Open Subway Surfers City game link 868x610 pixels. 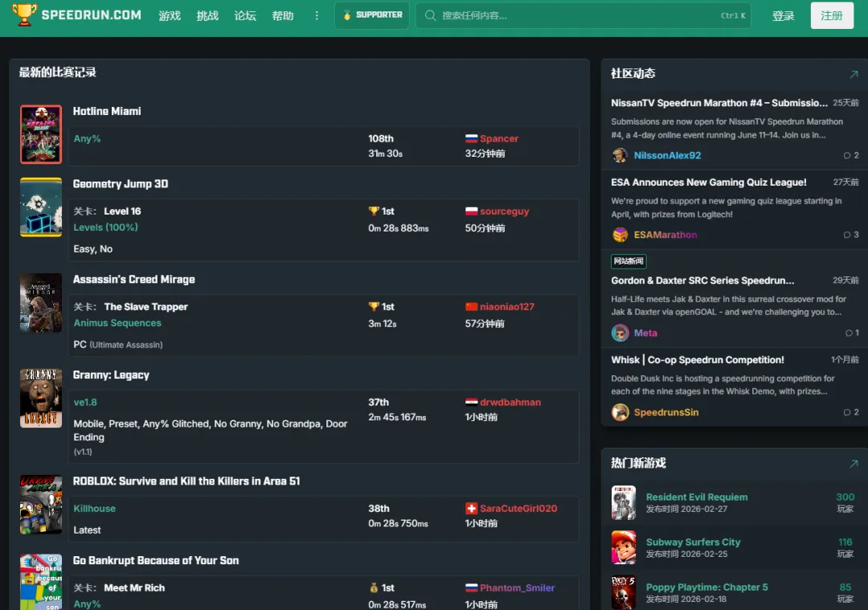(x=693, y=542)
